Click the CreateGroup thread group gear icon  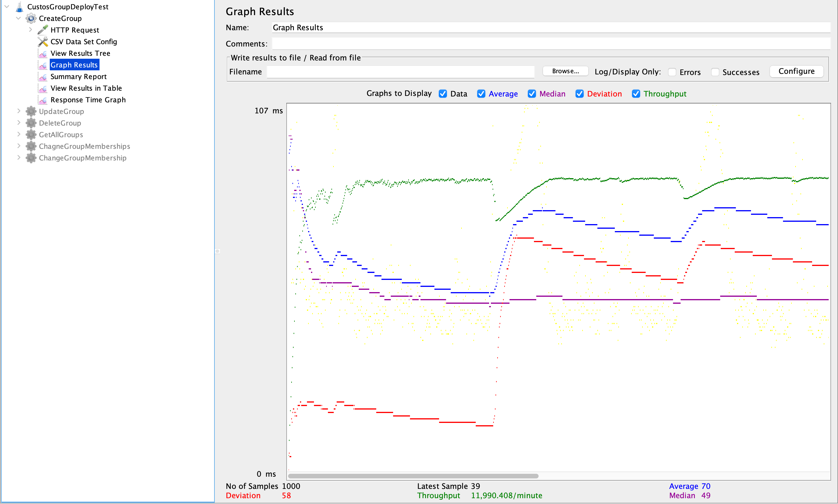[x=31, y=18]
